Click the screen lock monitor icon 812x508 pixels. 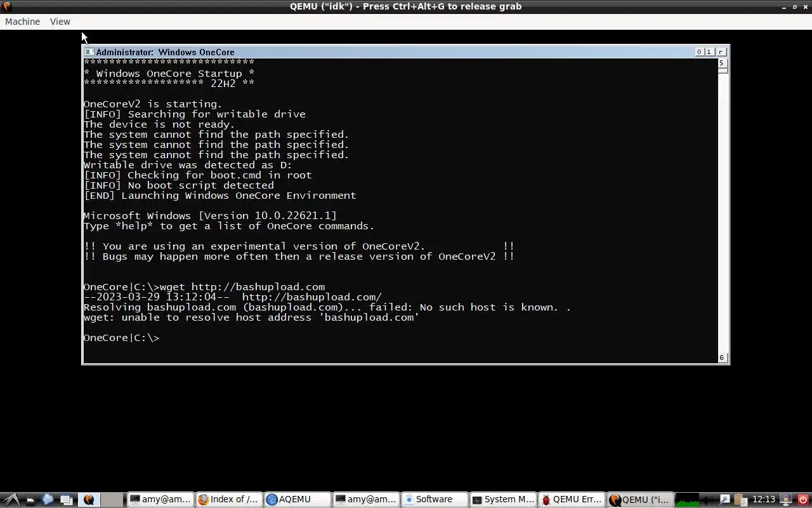785,500
